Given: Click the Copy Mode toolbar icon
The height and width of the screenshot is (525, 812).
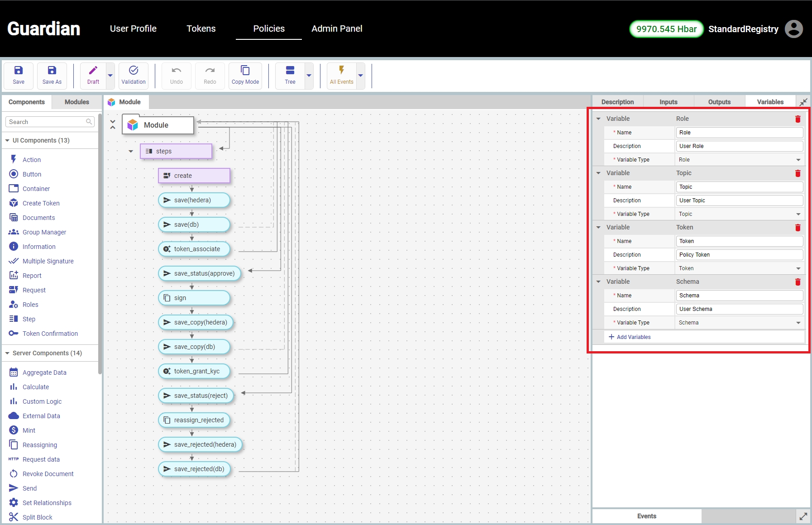Looking at the screenshot, I should [245, 75].
